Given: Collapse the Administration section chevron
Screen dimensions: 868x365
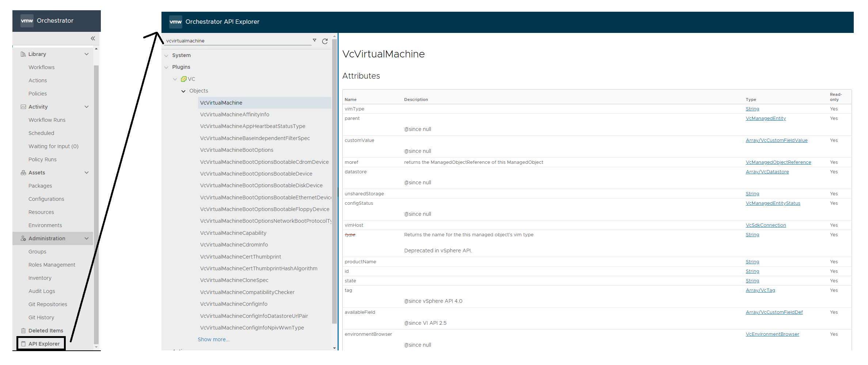Looking at the screenshot, I should pyautogui.click(x=87, y=238).
